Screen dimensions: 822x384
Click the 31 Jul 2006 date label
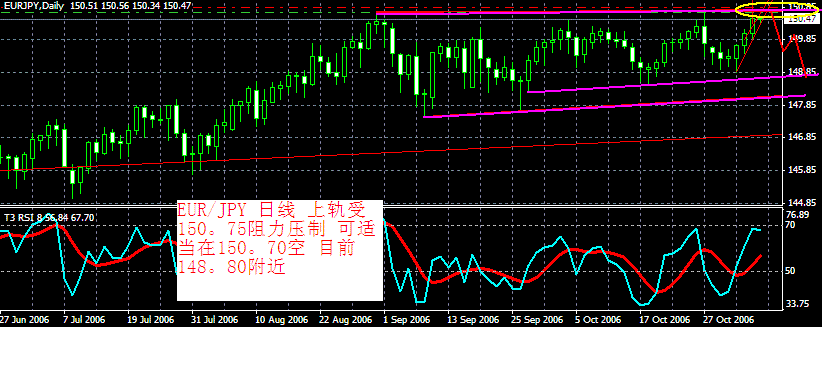[214, 319]
